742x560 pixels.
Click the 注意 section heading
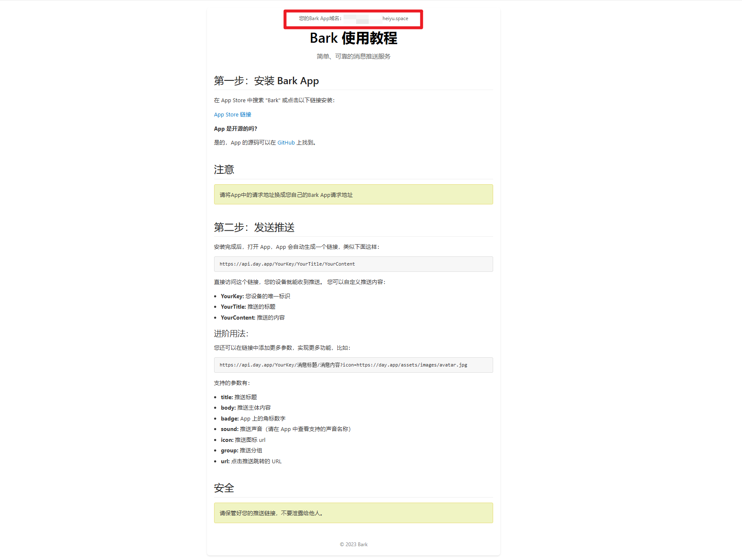(x=224, y=170)
